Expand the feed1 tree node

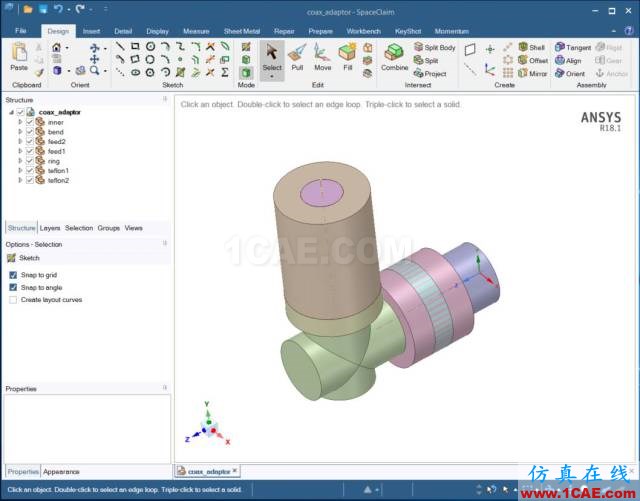point(20,151)
